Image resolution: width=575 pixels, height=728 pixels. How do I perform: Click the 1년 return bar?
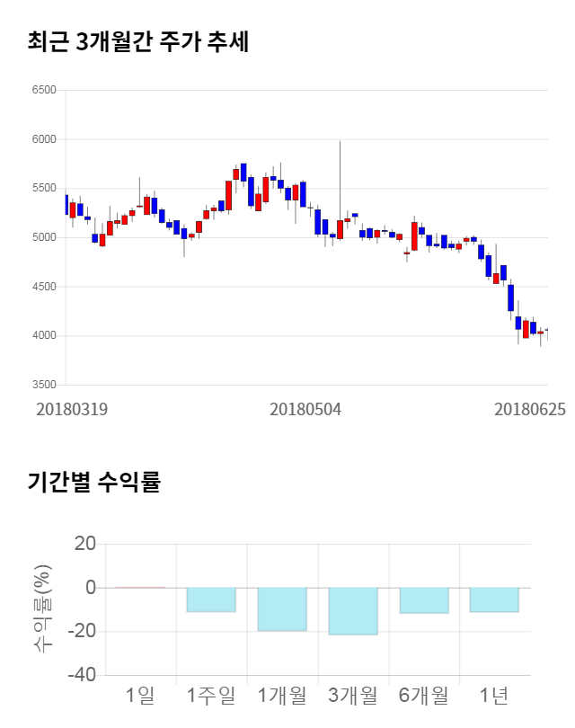pos(494,599)
